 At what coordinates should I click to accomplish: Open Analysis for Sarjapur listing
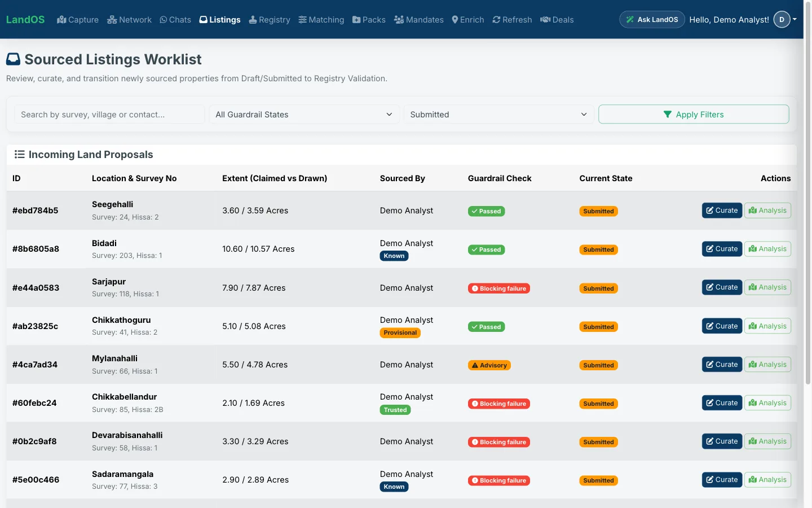pyautogui.click(x=767, y=287)
